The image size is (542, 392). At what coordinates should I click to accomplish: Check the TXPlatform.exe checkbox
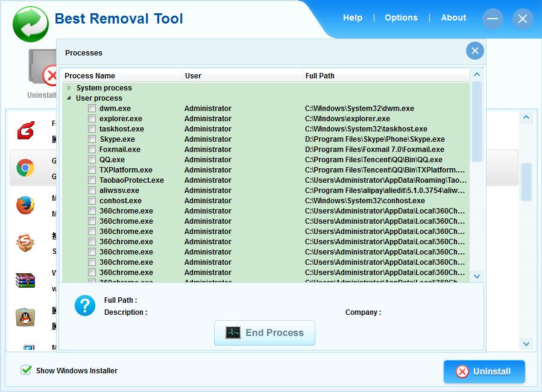[x=92, y=170]
